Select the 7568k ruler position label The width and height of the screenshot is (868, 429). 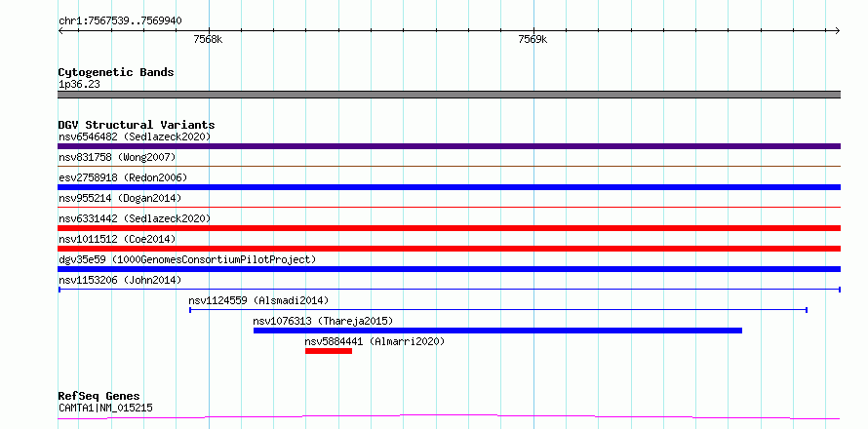click(208, 39)
